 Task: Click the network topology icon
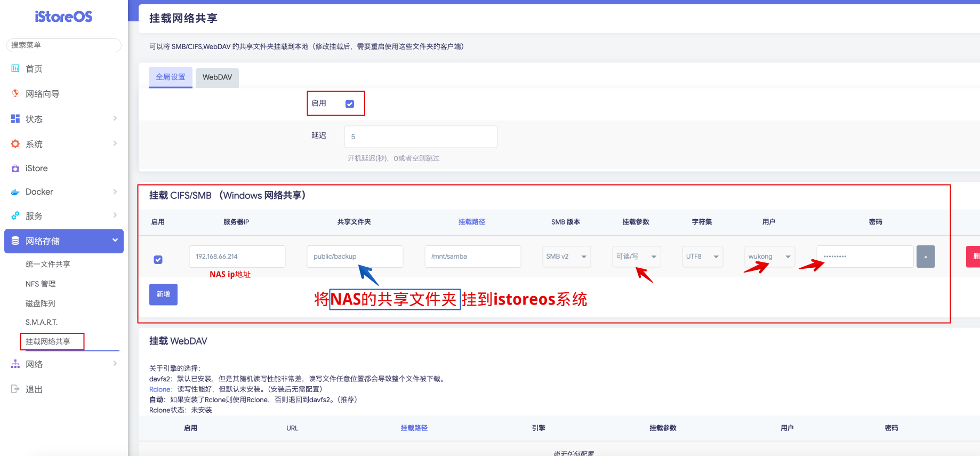point(15,364)
